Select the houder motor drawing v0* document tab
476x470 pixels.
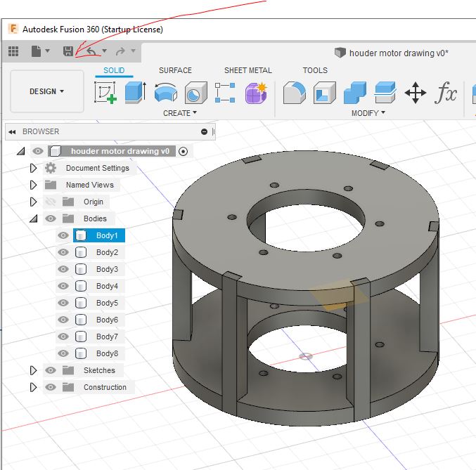[x=392, y=53]
